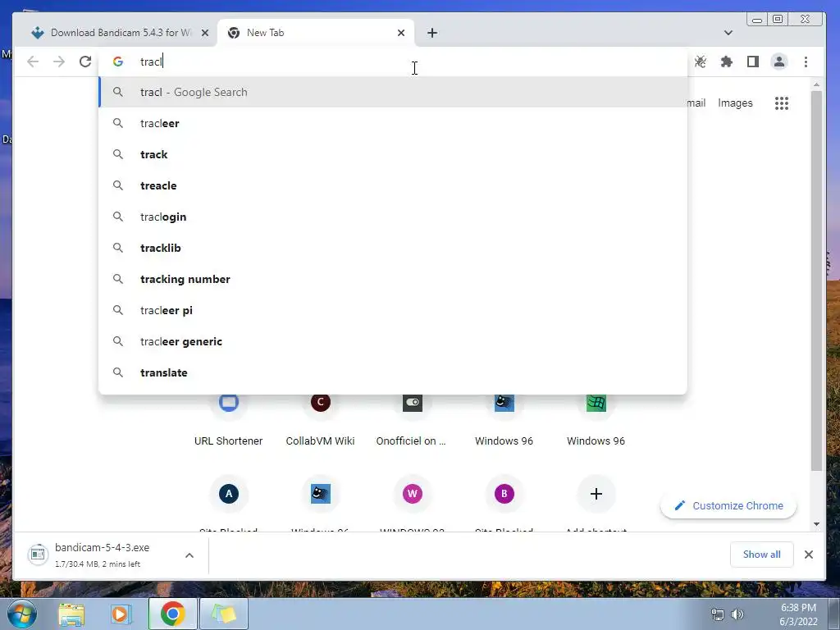Open the Chrome three-dot menu
840x630 pixels.
pyautogui.click(x=806, y=62)
